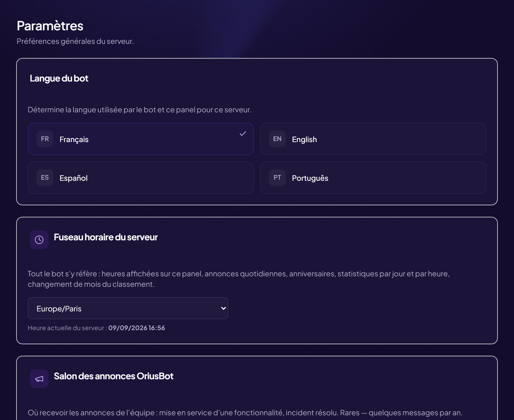
Task: Click the 'Où recevoir les annonces' description
Action: click(245, 413)
